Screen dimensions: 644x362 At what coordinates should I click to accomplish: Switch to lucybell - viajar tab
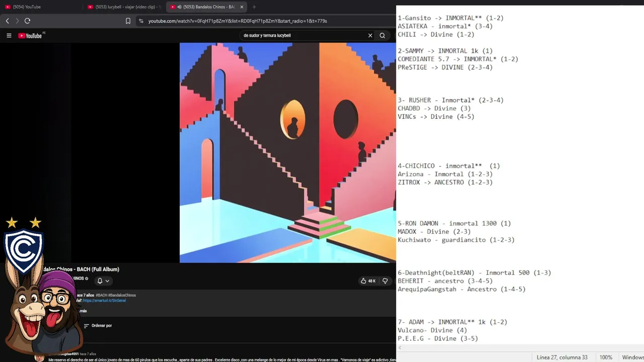click(124, 7)
